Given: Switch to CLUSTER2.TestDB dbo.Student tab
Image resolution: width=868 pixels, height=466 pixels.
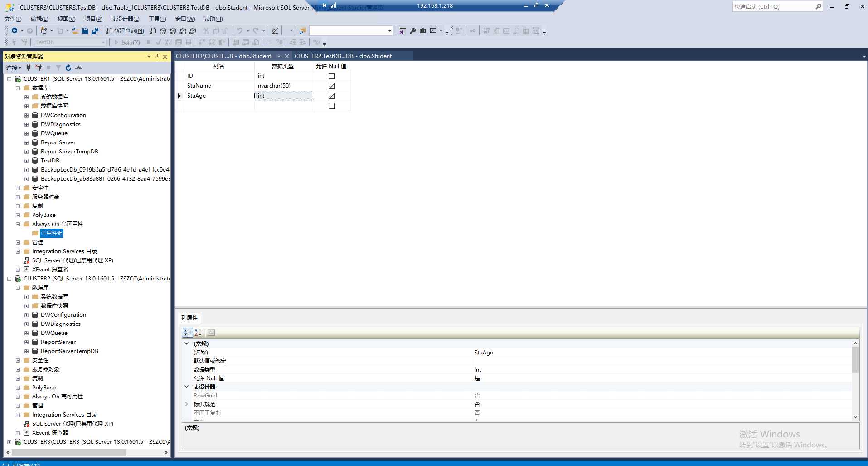Looking at the screenshot, I should click(x=343, y=56).
